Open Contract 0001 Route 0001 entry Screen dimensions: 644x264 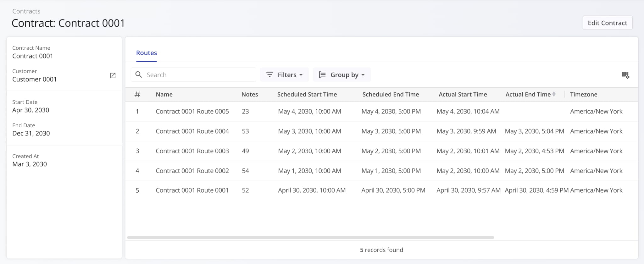pos(192,190)
